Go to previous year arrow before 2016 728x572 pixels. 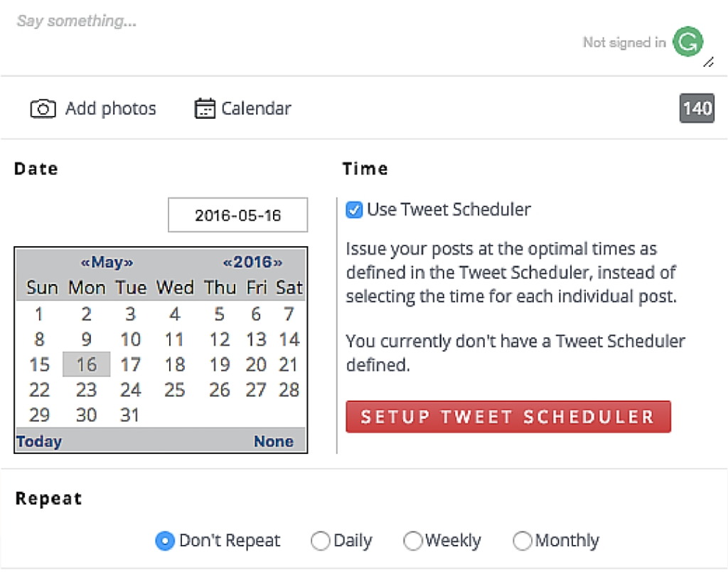[x=227, y=263]
